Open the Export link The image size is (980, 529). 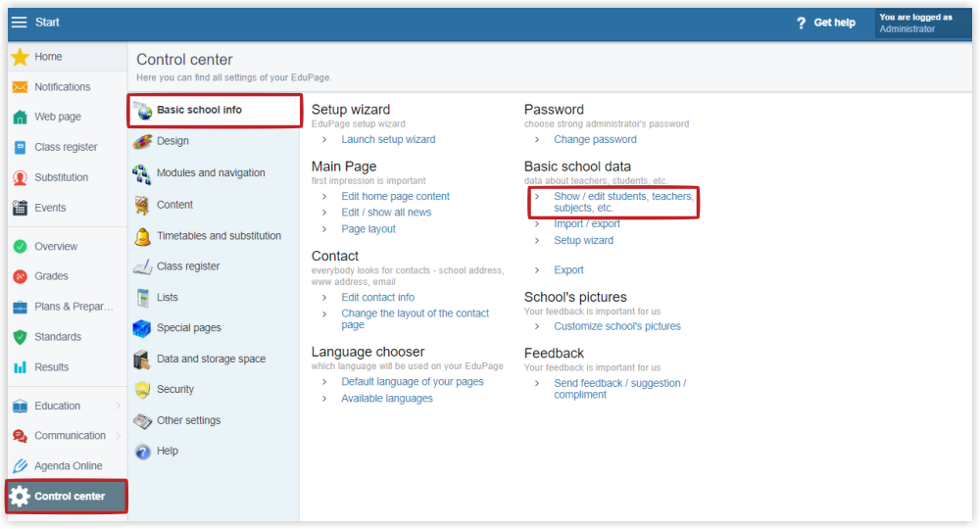(568, 270)
